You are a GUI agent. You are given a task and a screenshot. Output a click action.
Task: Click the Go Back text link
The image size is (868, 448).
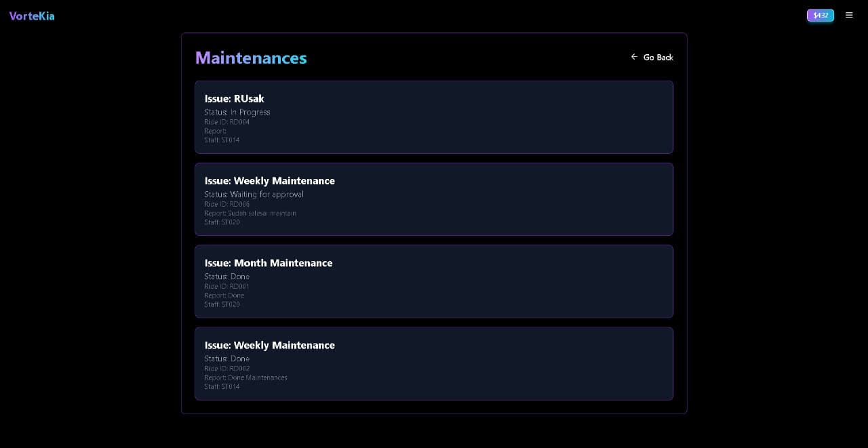[x=658, y=58]
